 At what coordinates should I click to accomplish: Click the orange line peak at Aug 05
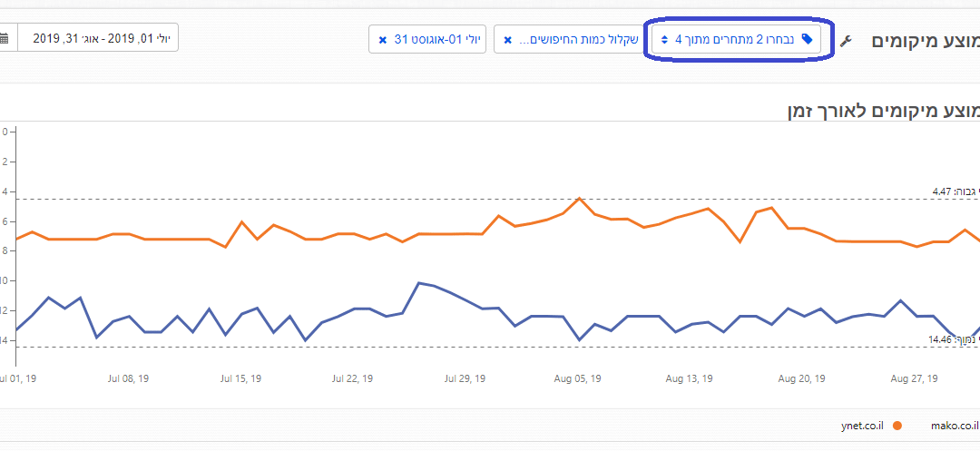coord(579,198)
